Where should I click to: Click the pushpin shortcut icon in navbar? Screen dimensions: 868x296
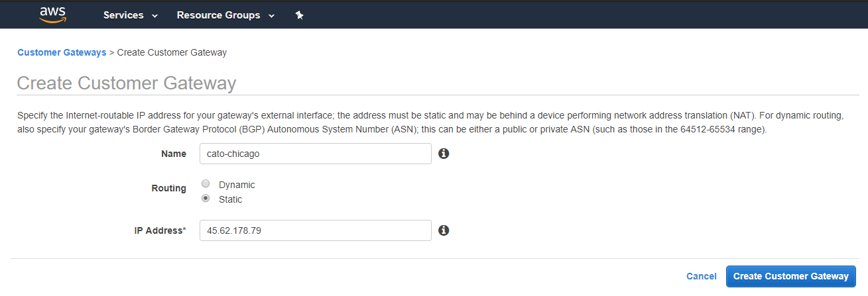tap(299, 15)
